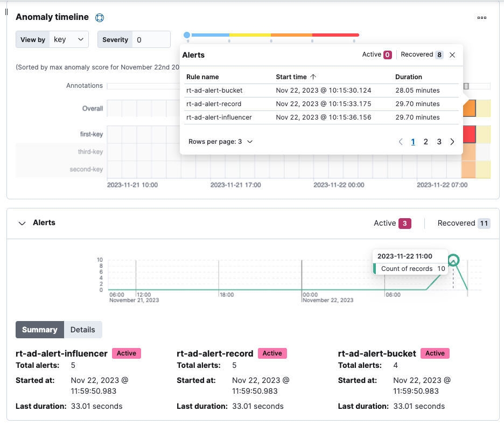
Task: Select the Summary tab
Action: click(40, 330)
